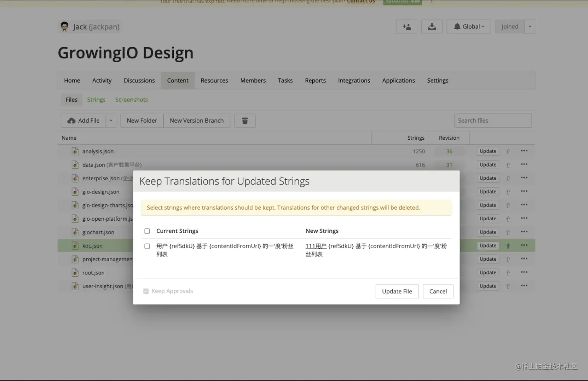Screen dimensions: 588x381
Task: Open more options menu for analysis.json
Action: point(524,151)
